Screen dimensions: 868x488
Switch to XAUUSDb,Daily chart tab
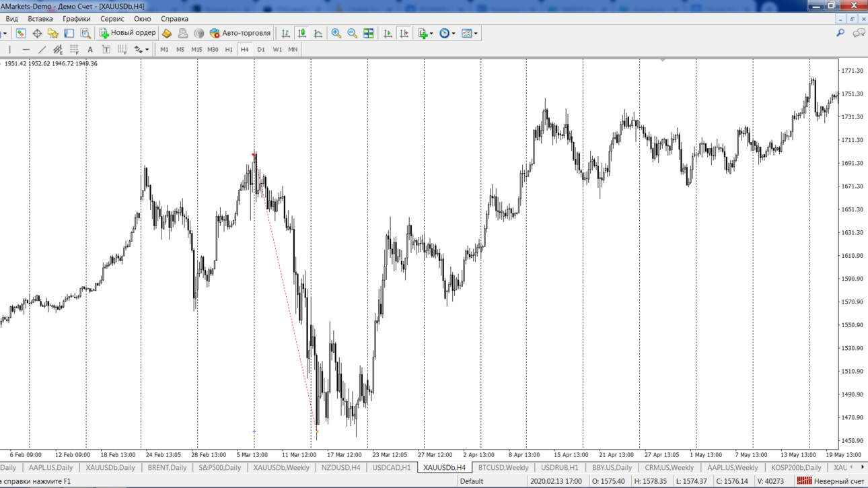pos(110,468)
